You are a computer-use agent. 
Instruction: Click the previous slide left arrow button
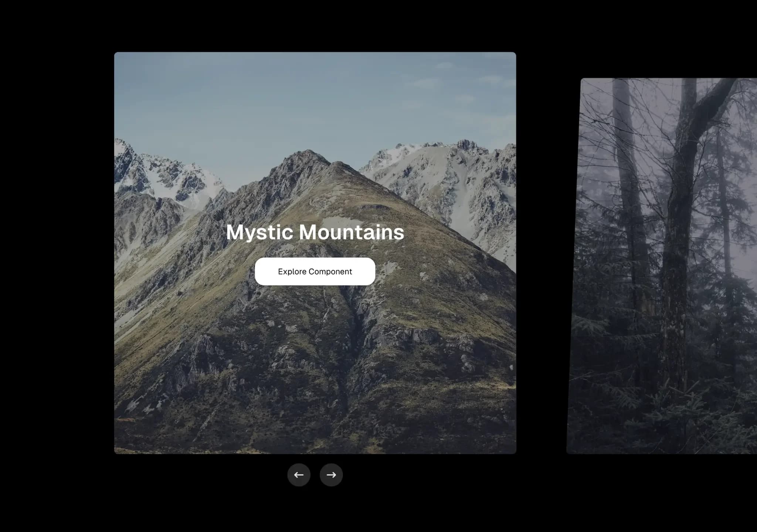[x=299, y=475]
